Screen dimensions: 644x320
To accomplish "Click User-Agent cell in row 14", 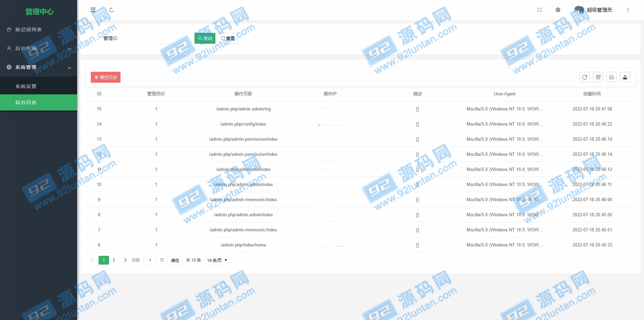I will click(x=504, y=124).
